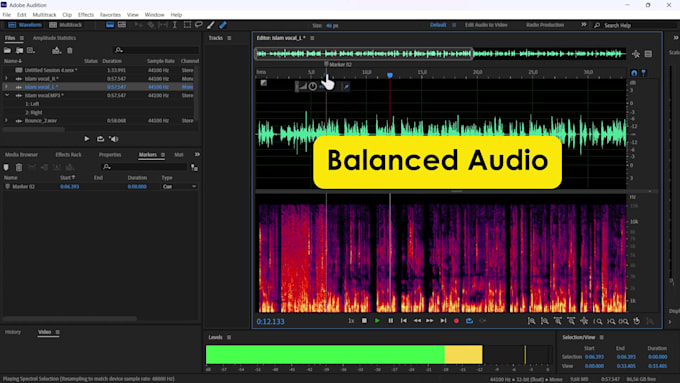The width and height of the screenshot is (680, 383).
Task: Toggle Auto-Play in Files panel
Action: click(114, 139)
